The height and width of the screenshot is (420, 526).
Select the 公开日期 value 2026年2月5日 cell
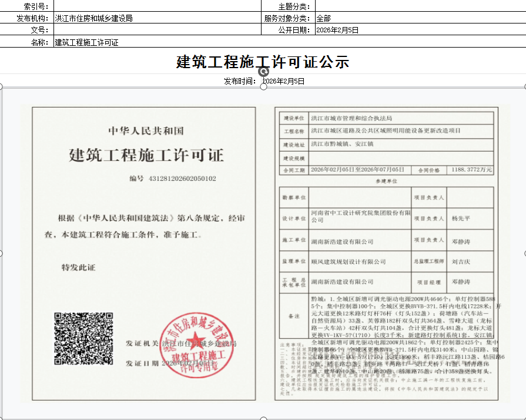[x=420, y=30]
